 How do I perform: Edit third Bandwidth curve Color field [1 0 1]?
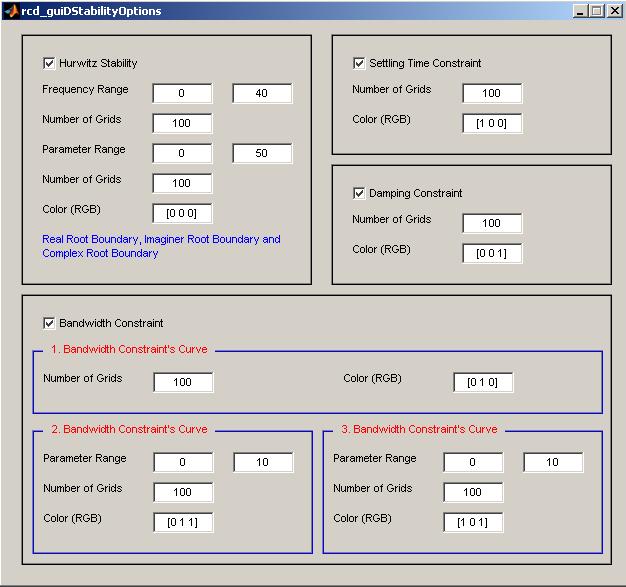pos(473,522)
